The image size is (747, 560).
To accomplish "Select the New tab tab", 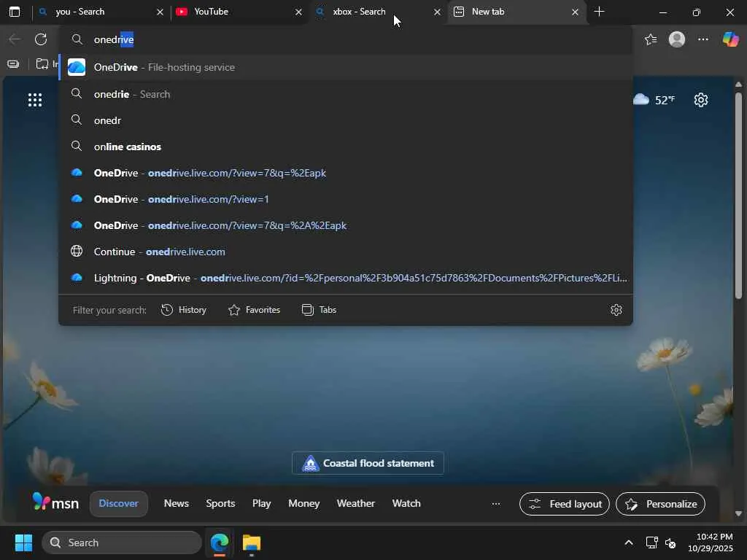I will [x=516, y=12].
